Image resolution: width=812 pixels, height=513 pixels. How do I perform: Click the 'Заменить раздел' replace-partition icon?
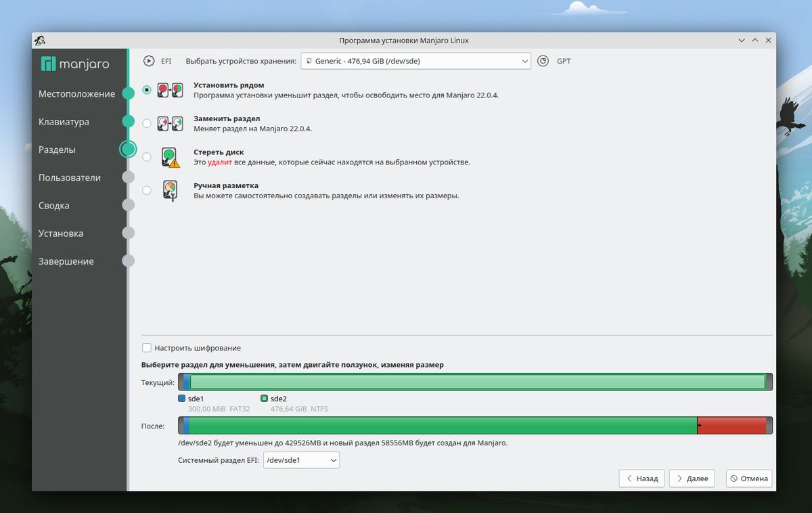tap(169, 122)
